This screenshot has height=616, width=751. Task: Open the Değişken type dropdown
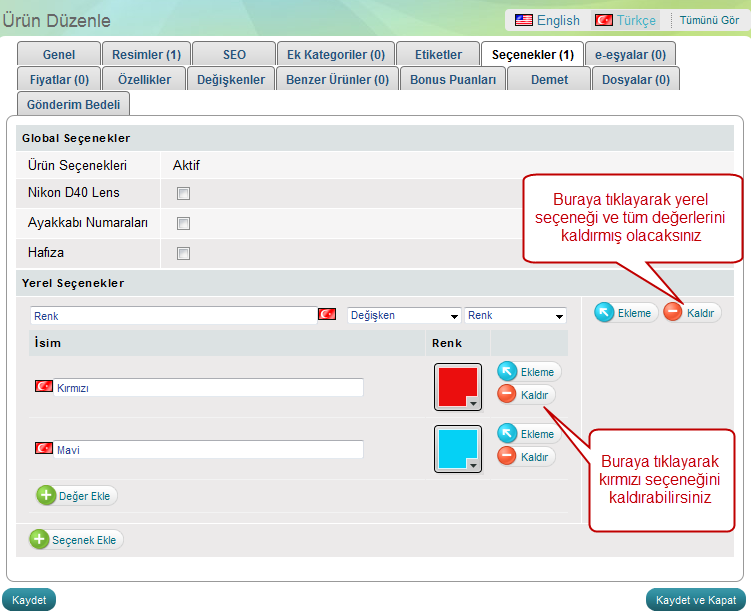(x=404, y=315)
